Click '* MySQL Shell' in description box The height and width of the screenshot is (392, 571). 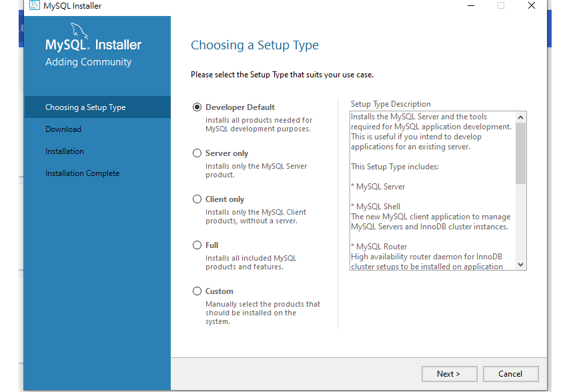[x=376, y=207]
